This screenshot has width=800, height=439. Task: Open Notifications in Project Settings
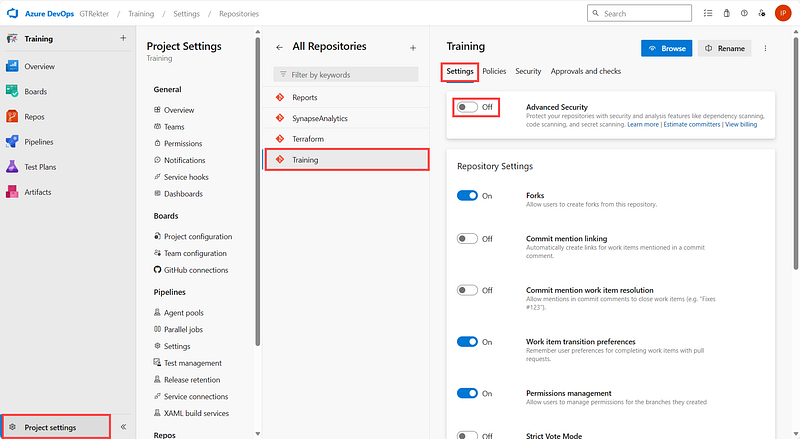tap(180, 160)
